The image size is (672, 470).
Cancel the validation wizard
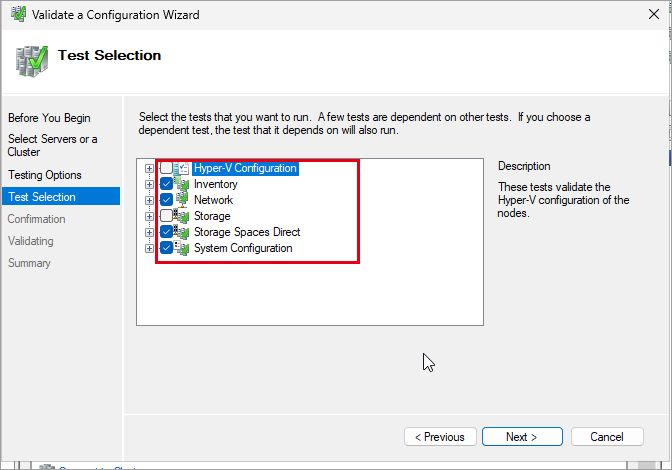coord(607,437)
